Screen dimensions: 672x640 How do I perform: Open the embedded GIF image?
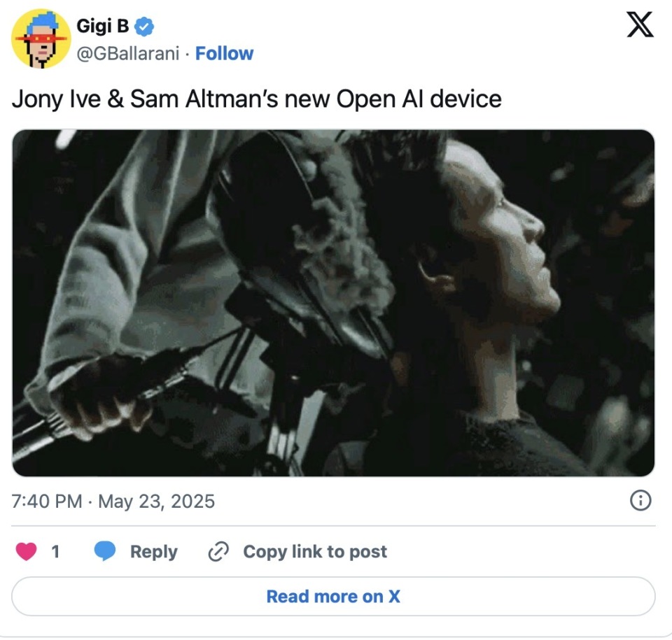click(x=333, y=303)
